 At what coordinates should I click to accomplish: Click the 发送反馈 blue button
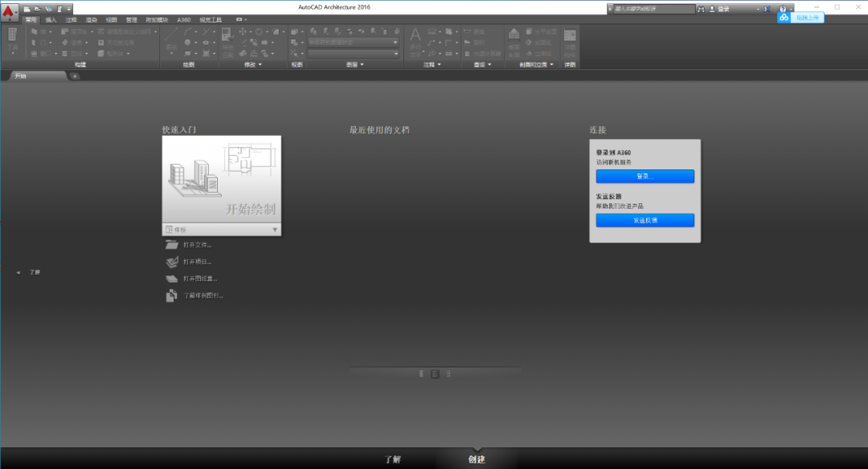[x=645, y=220]
